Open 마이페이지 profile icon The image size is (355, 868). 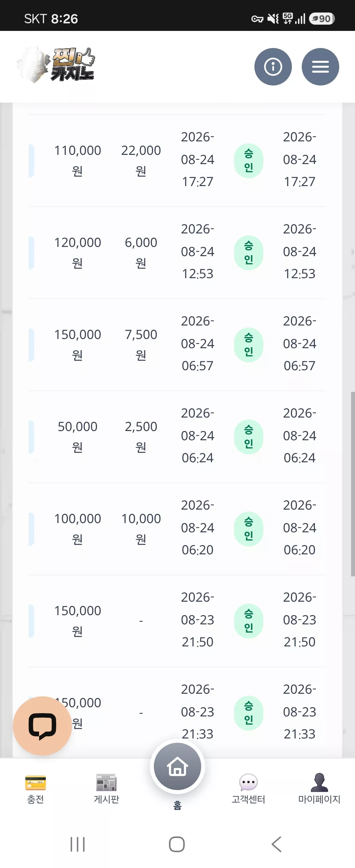point(319,782)
